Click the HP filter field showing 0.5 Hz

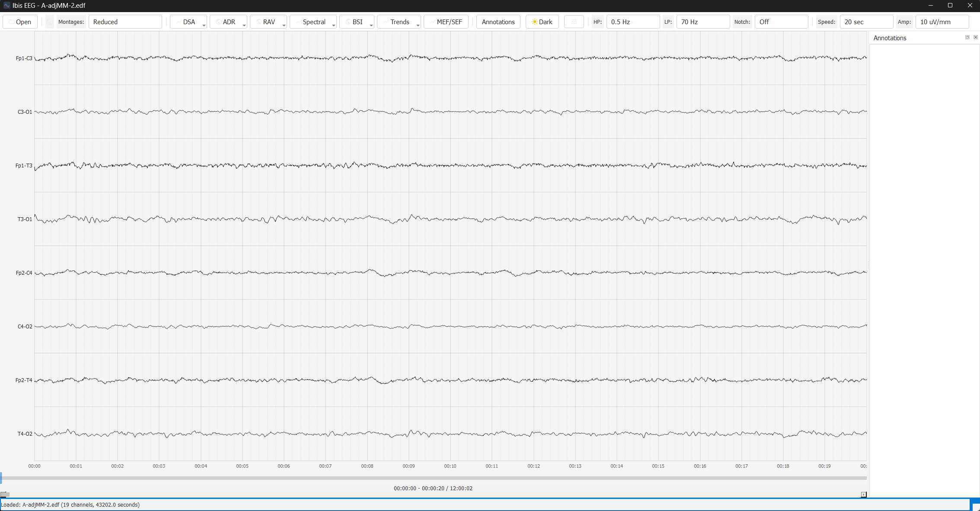[632, 22]
